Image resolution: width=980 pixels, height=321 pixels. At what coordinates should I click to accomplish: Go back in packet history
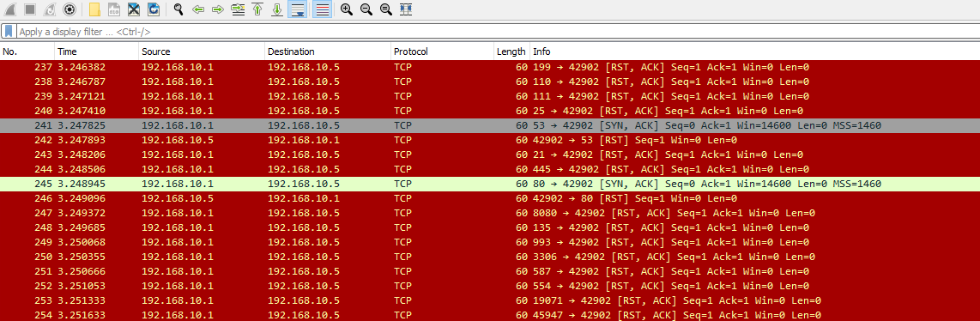coord(198,9)
